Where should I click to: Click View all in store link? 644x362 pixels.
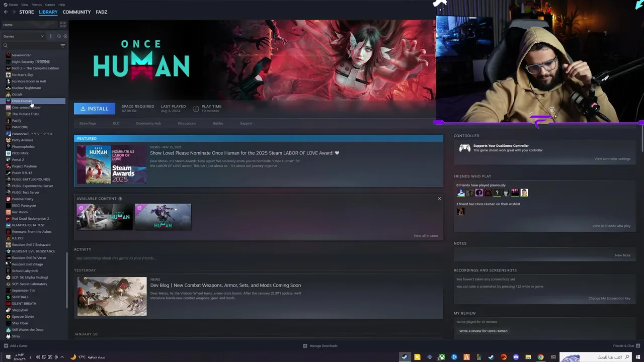coord(426,236)
